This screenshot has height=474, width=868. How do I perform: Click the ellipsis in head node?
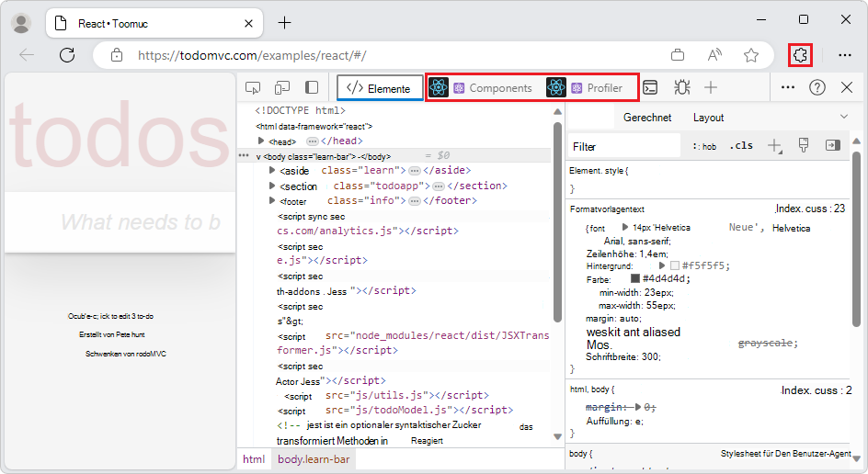313,141
